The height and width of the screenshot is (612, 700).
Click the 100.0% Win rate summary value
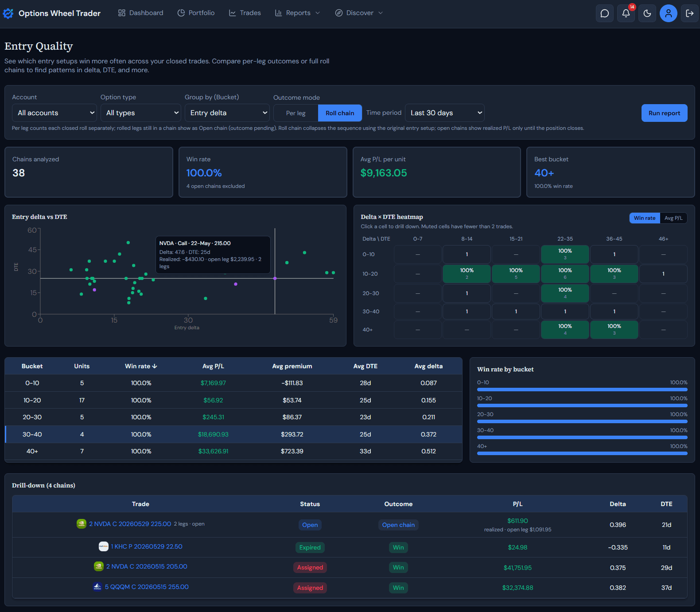tap(204, 173)
